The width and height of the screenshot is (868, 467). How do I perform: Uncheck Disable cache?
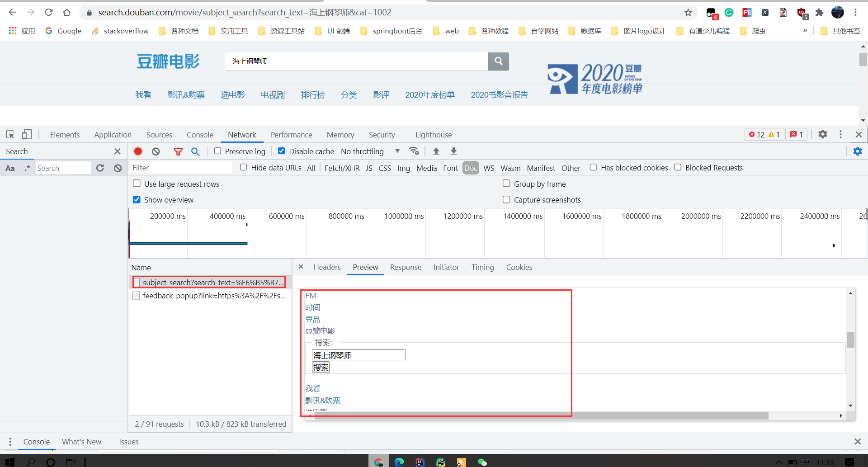(x=281, y=151)
